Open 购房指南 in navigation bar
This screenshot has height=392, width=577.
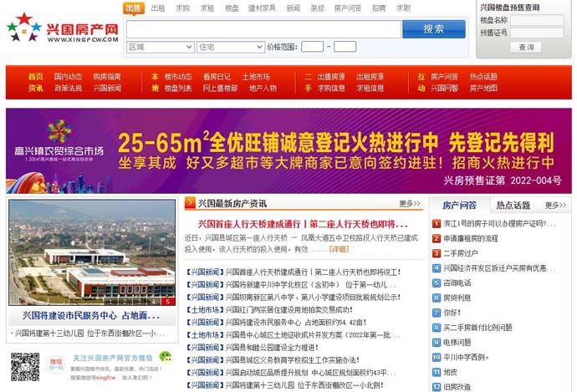coord(107,77)
